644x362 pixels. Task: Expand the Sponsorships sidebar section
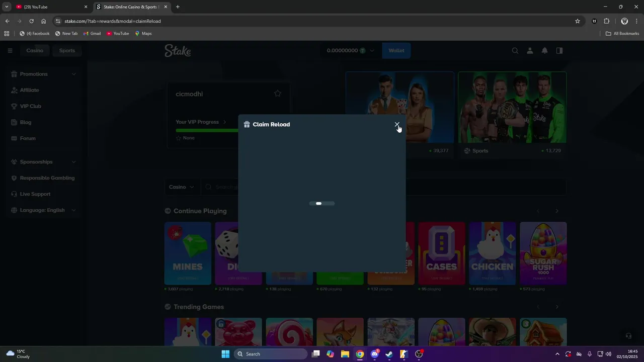tap(74, 162)
